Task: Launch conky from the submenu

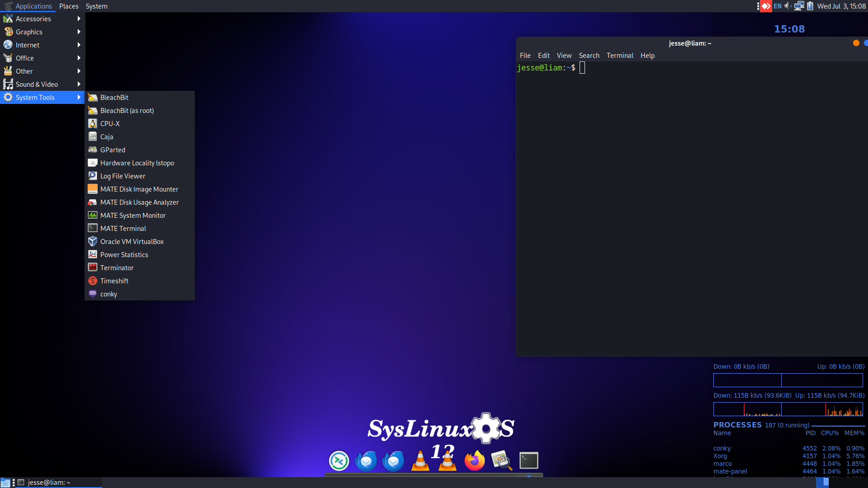Action: 140,294
